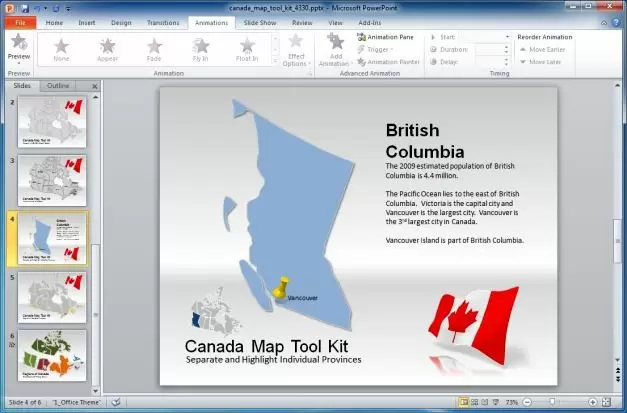
Task: Click the spell check icon in status bar
Action: (116, 402)
